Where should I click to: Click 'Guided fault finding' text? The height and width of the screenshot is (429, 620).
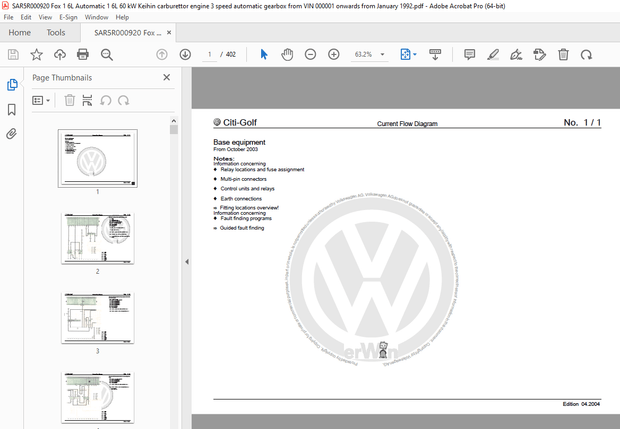click(242, 228)
